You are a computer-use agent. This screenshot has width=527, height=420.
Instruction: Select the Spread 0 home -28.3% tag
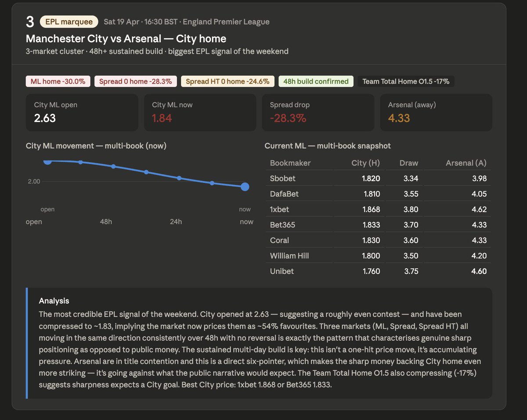136,81
